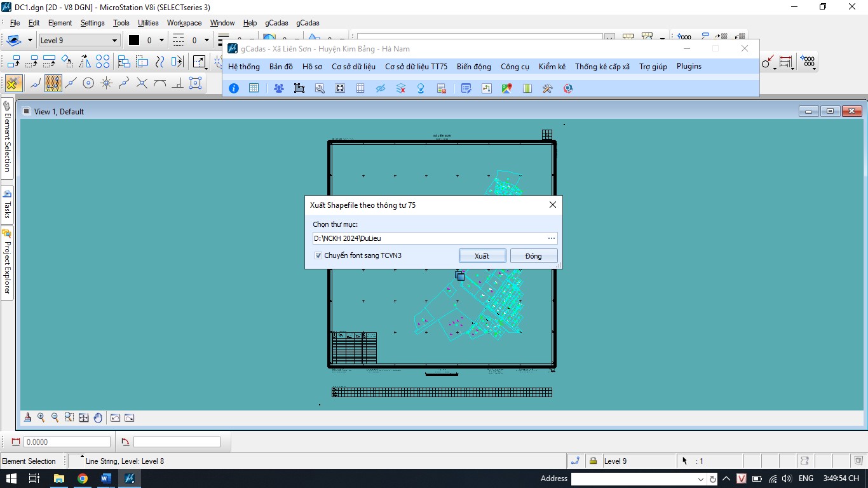Open the Utilities menu in MicroStation

click(148, 23)
